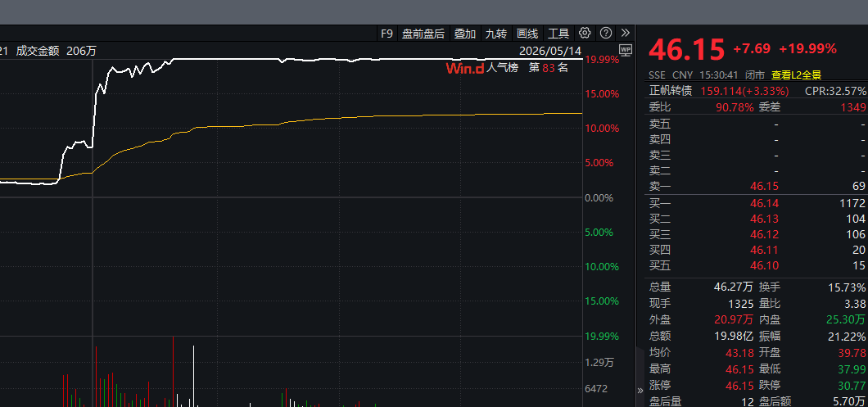Click the 盘后额 value 5.70万

pos(848,401)
